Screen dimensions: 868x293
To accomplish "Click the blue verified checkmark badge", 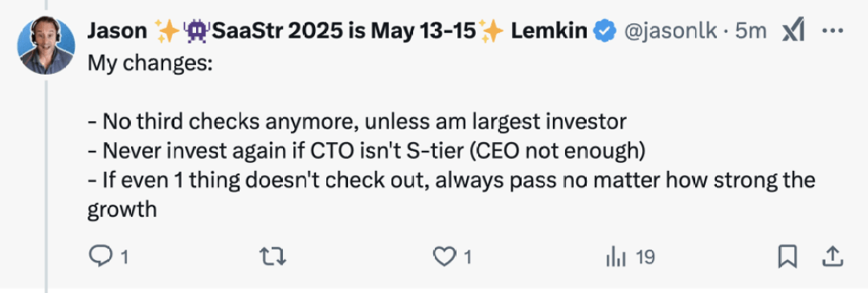I will [604, 32].
